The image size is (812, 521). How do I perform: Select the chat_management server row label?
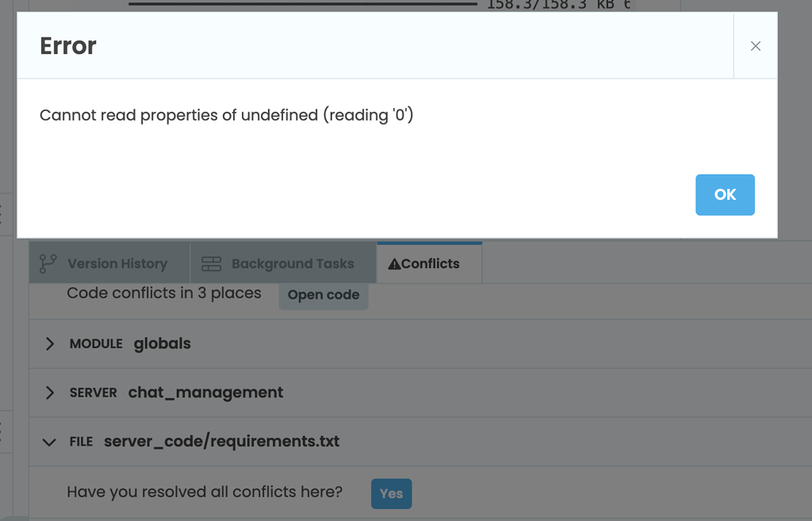click(x=205, y=393)
